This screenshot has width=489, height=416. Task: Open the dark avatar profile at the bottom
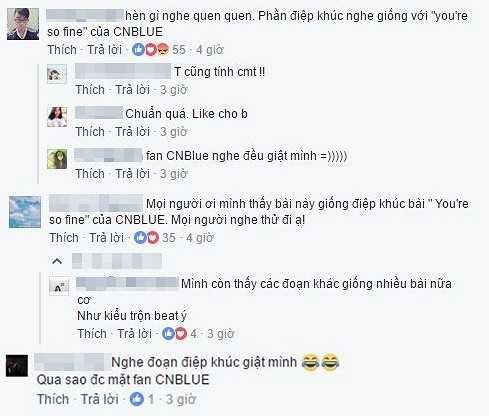point(17,366)
